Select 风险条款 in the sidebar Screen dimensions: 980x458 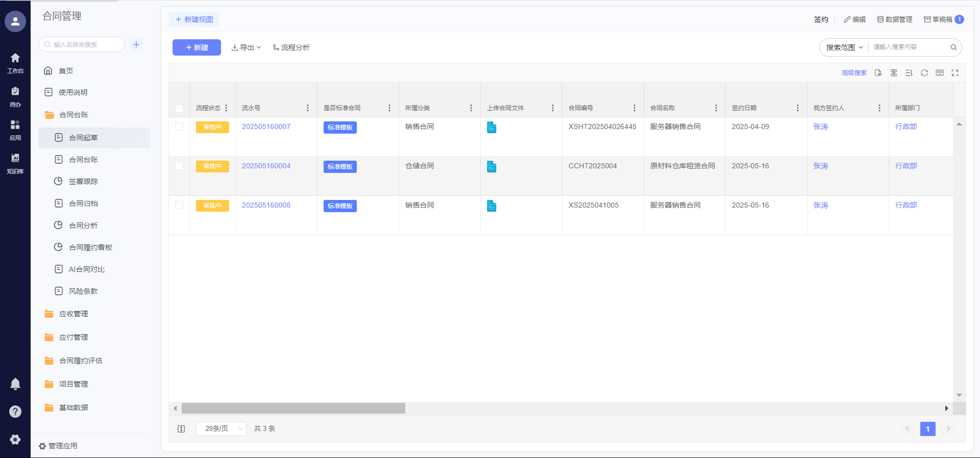point(83,291)
